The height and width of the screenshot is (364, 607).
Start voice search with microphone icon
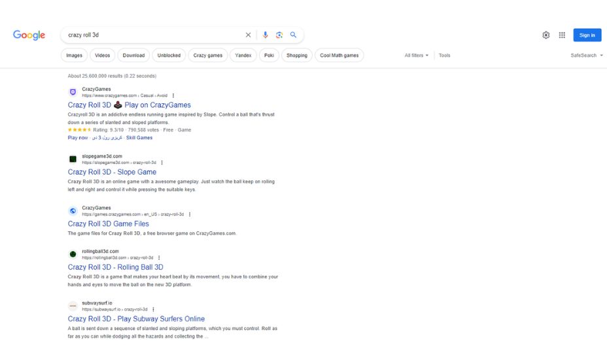pyautogui.click(x=265, y=35)
